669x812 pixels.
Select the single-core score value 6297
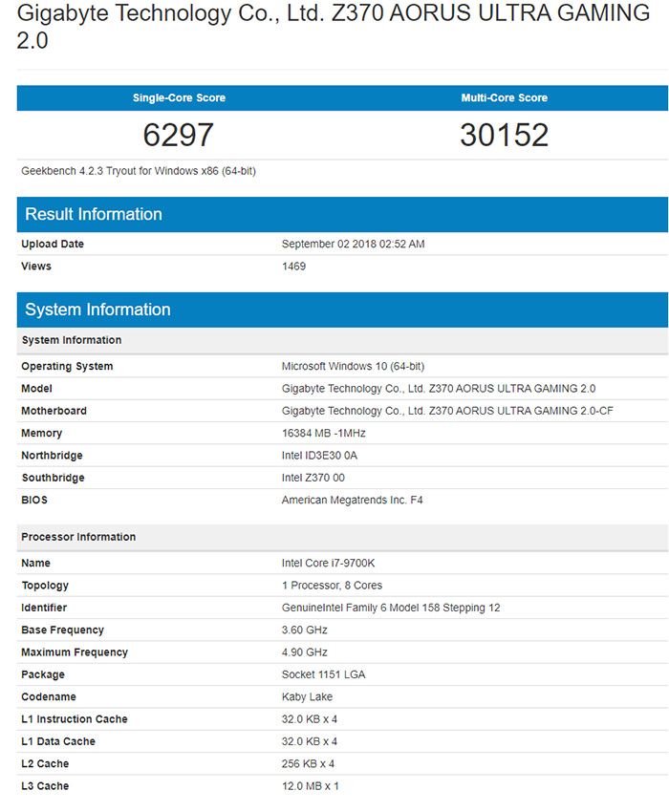tap(179, 135)
